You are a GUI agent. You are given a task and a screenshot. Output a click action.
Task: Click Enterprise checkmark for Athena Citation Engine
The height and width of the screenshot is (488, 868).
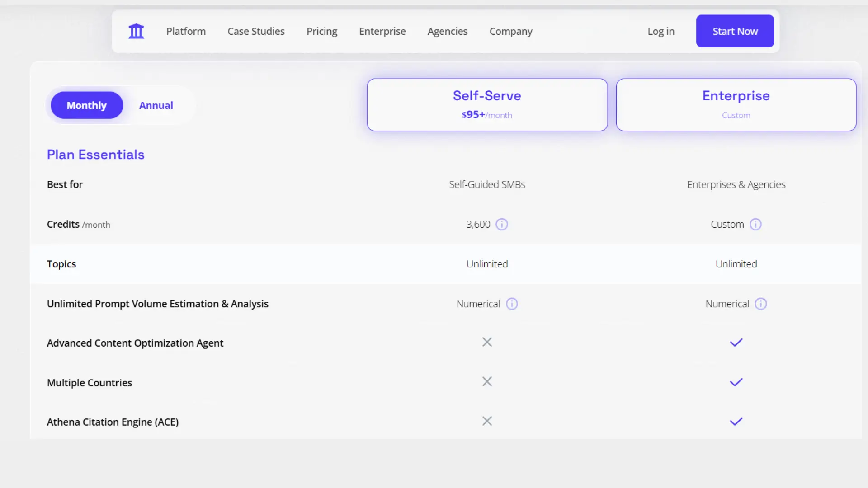tap(736, 421)
